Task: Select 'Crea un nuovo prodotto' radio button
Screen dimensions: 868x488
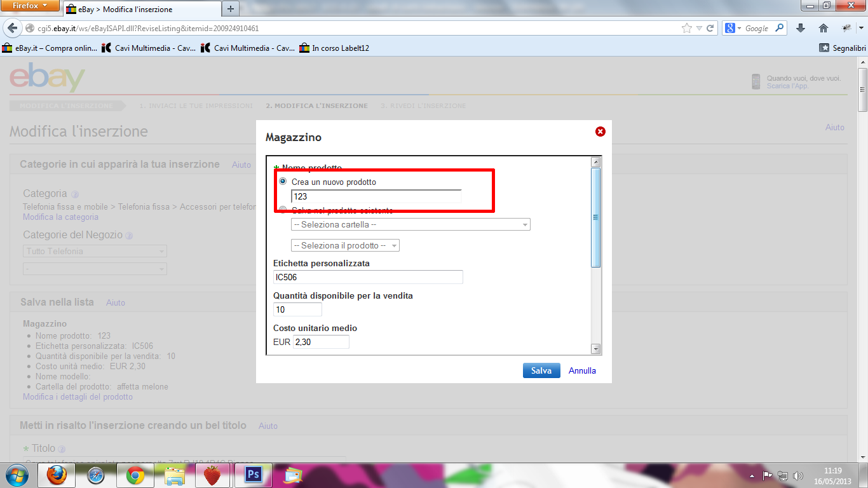Action: (283, 182)
